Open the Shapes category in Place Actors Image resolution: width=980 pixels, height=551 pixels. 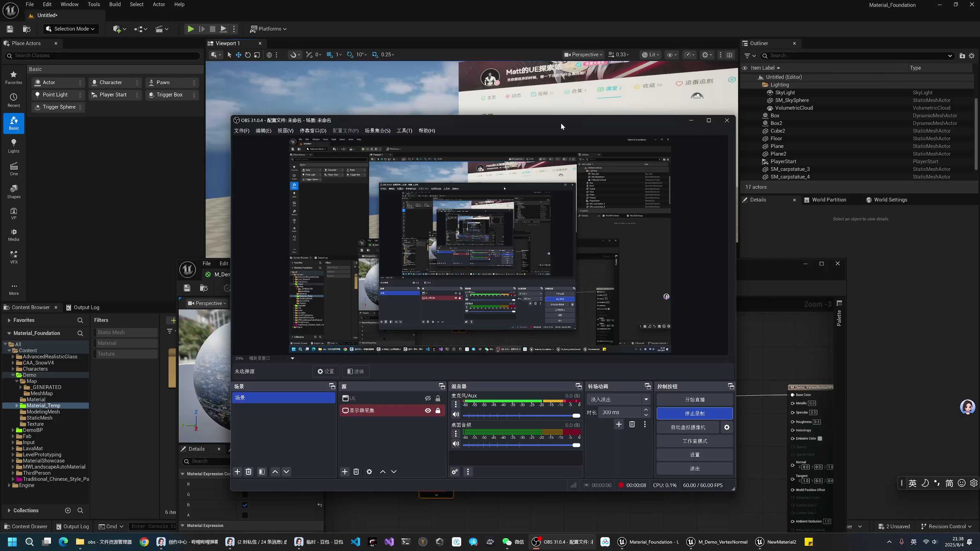click(x=14, y=192)
